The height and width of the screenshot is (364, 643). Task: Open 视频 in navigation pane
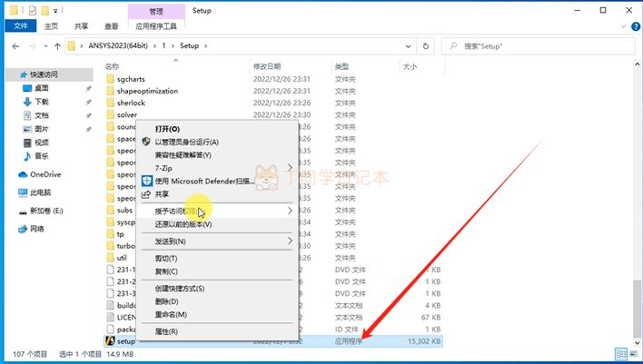(x=42, y=143)
